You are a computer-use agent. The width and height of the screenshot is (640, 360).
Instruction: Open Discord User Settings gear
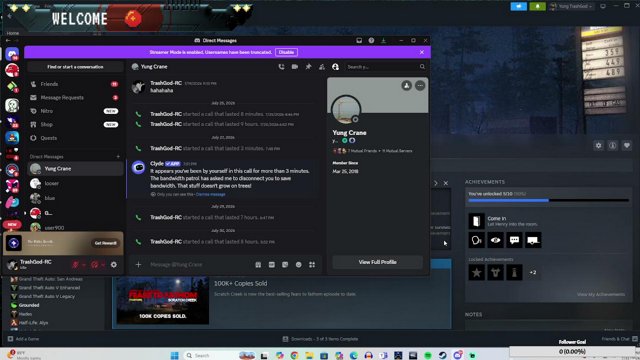pos(113,264)
